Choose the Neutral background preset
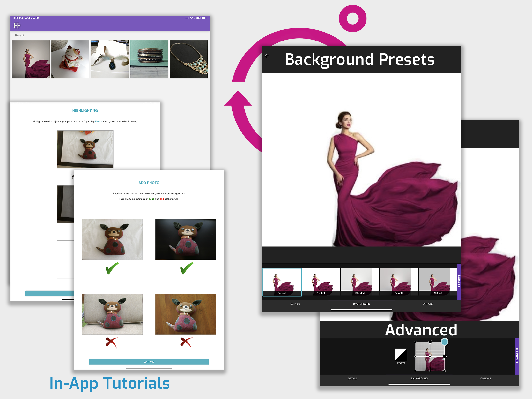Screen dimensions: 532x399 321,282
